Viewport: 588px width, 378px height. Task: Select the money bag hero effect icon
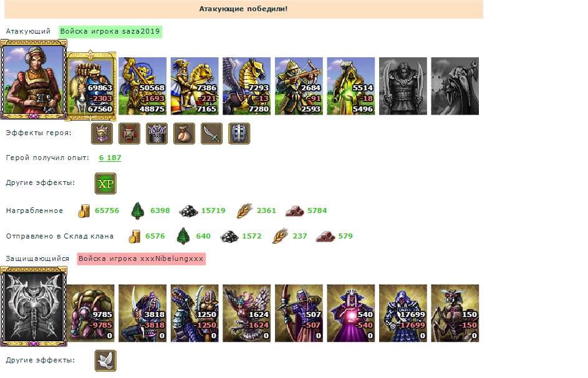pos(184,133)
